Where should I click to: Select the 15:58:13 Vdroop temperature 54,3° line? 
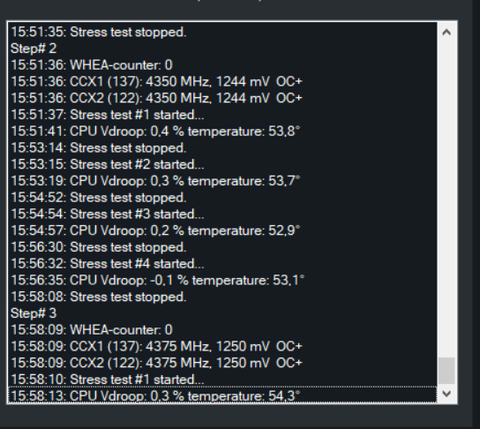coord(222,395)
